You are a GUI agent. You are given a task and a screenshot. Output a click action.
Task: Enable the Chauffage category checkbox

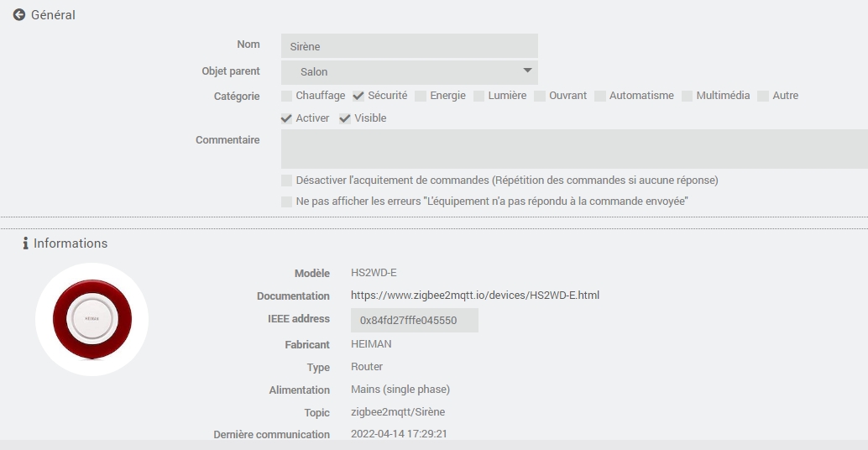coord(287,96)
